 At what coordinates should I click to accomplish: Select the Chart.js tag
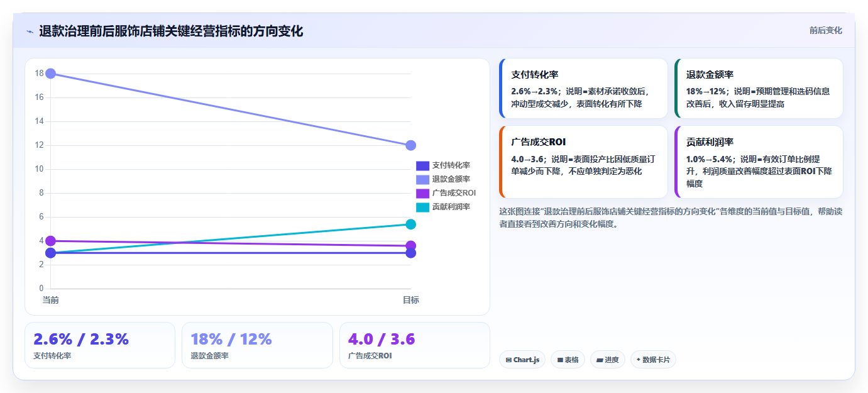522,360
